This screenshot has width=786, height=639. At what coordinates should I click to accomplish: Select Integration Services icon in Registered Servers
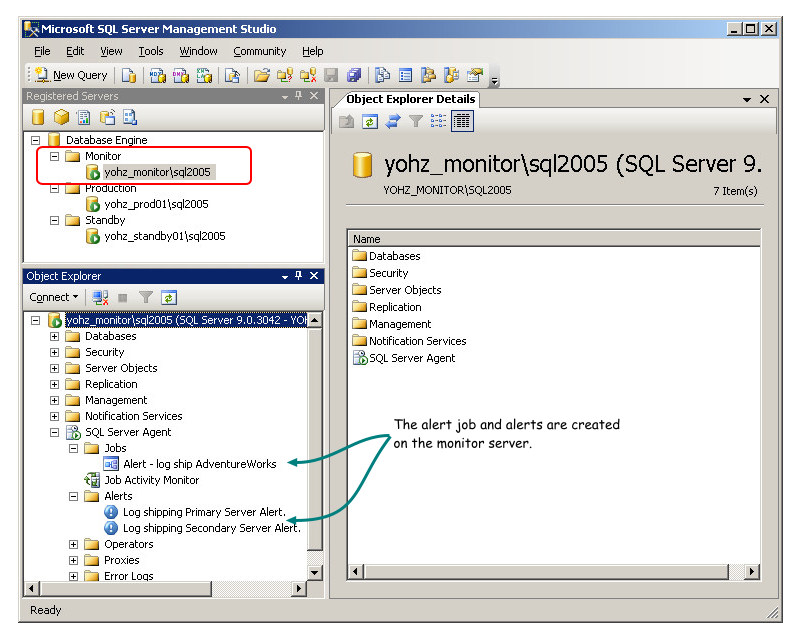click(x=130, y=117)
